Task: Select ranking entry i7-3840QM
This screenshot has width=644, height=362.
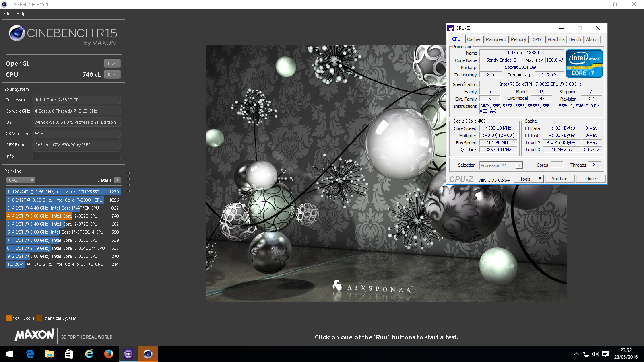Action: pos(63,248)
